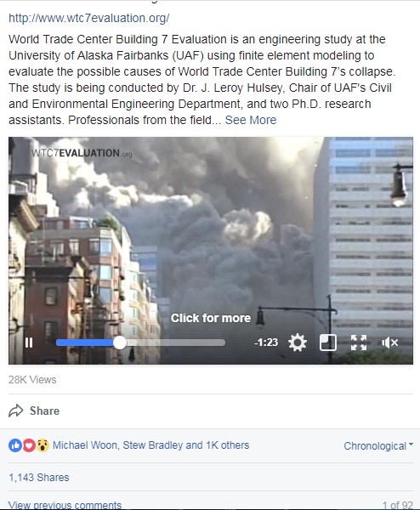Viewport: 420px width, 510px height.
Task: Expand post text with See More
Action: click(x=251, y=120)
